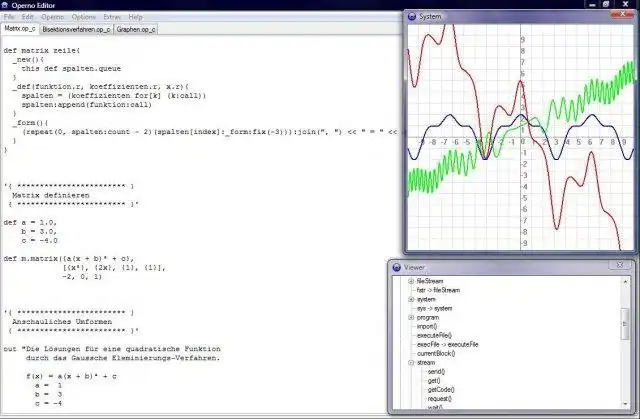The width and height of the screenshot is (640, 419).
Task: Click the 'f(x) = a(x + b)² + c' line
Action: coord(71,376)
